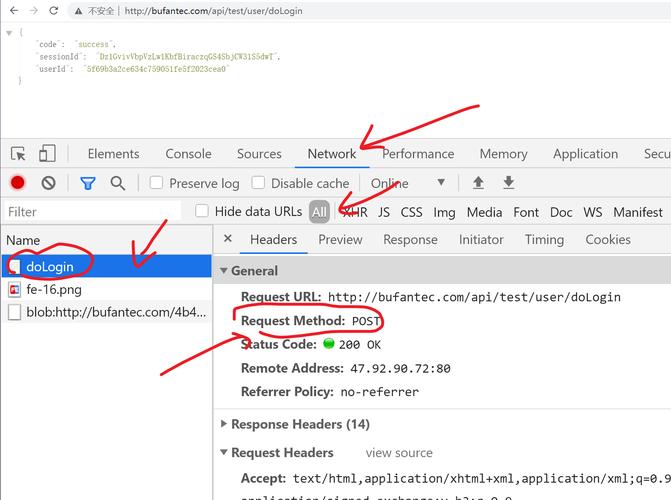The width and height of the screenshot is (671, 500).
Task: Click the fe-16.png file icon
Action: click(14, 290)
